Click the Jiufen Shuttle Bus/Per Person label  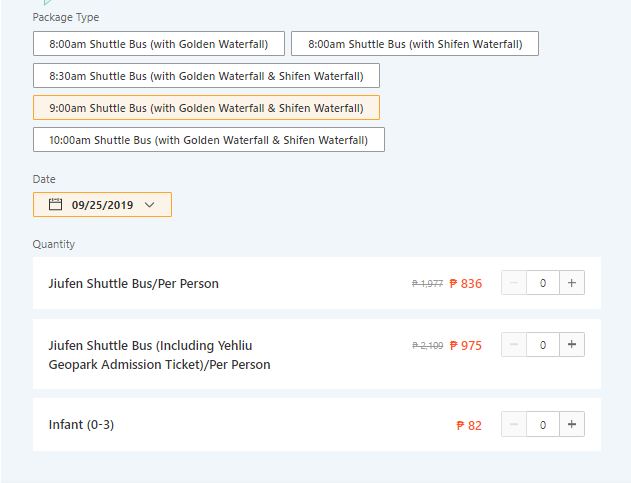tap(133, 284)
